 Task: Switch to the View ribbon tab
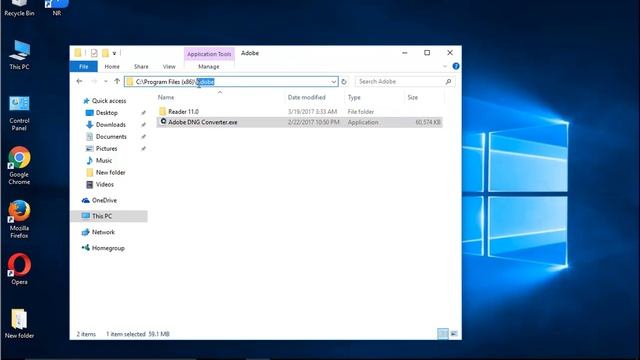(169, 67)
